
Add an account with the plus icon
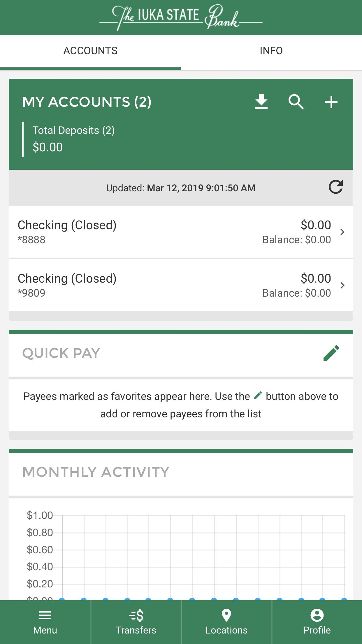(x=331, y=102)
